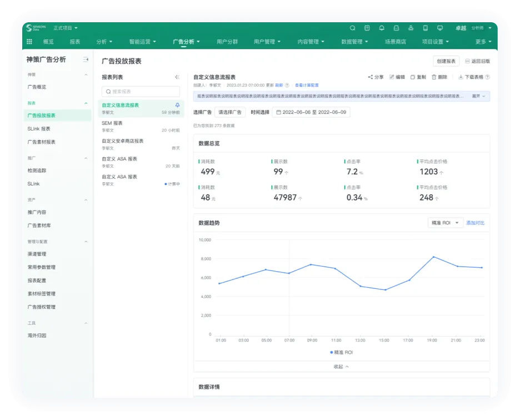Screen dimensions: 520x420
Task: Click the 复制 copy icon
Action: point(413,77)
